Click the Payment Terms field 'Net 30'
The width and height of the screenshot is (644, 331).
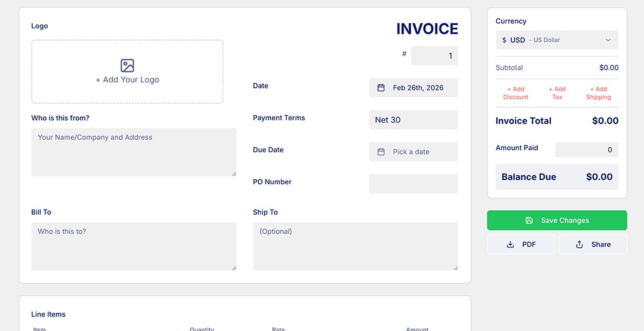click(x=413, y=120)
